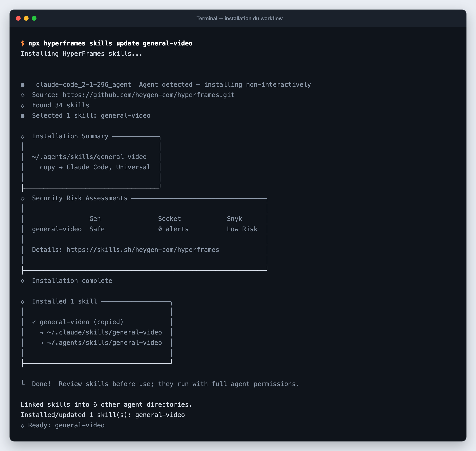This screenshot has height=451, width=476.
Task: Click the 'Snyk' column header
Action: coord(235,219)
